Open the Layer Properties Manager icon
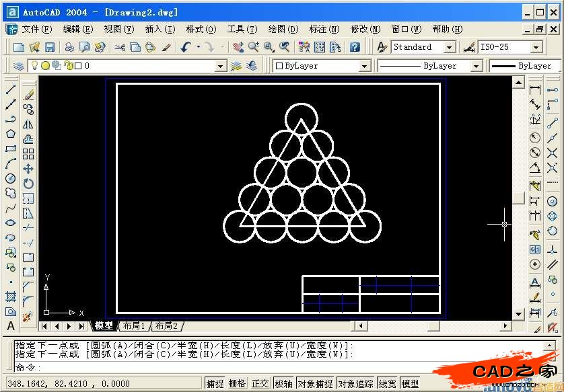Viewport: 564px width, 392px height. tap(18, 66)
